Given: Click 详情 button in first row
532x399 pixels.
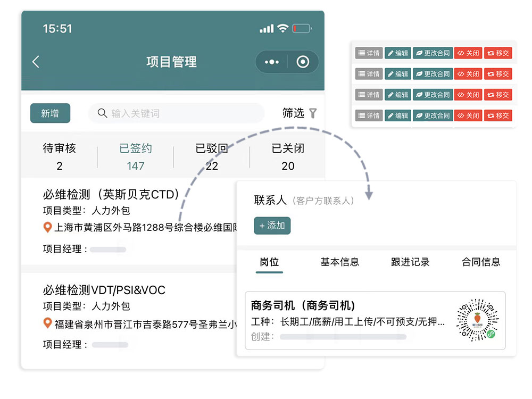Looking at the screenshot, I should point(369,53).
